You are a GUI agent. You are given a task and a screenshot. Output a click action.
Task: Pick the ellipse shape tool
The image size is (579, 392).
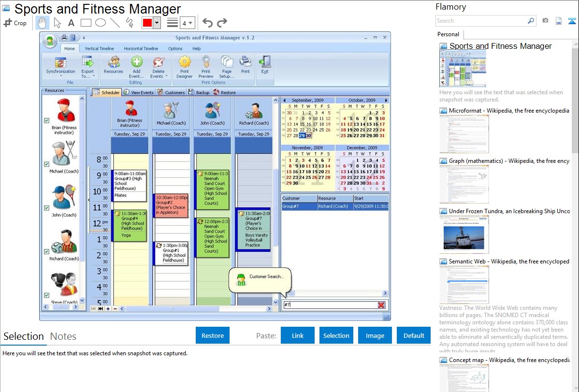[x=100, y=23]
